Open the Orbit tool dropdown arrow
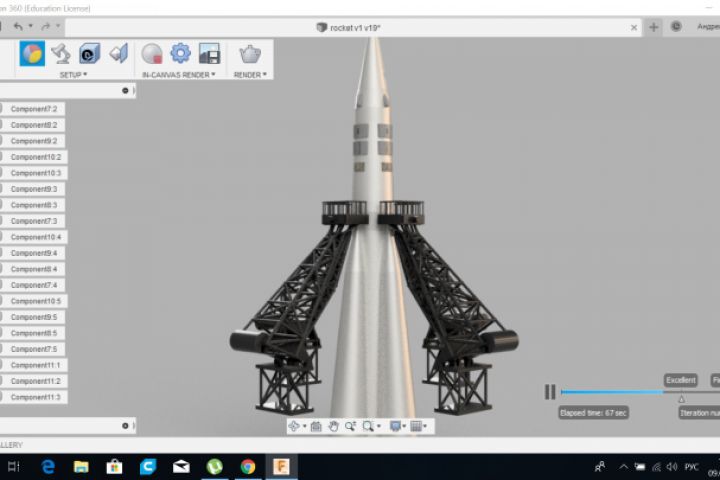720x480 pixels. [x=304, y=427]
